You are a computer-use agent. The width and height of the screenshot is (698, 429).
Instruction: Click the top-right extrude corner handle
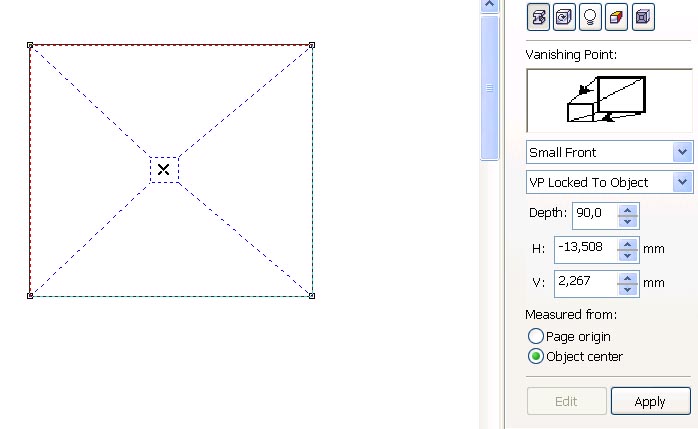click(312, 45)
